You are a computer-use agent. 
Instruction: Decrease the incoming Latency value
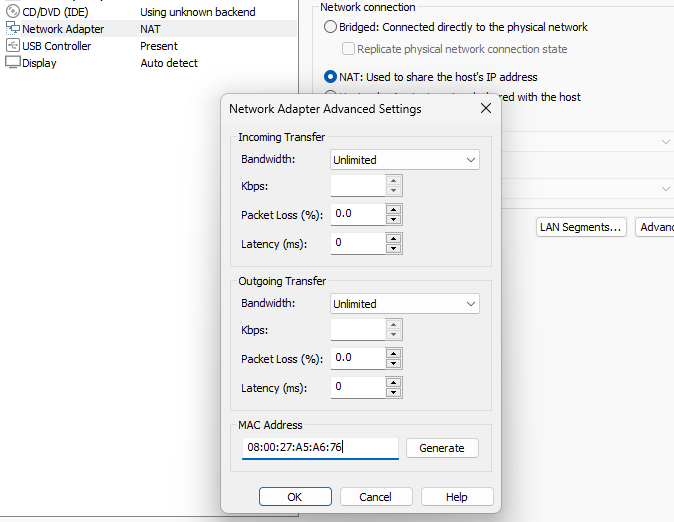pyautogui.click(x=393, y=248)
